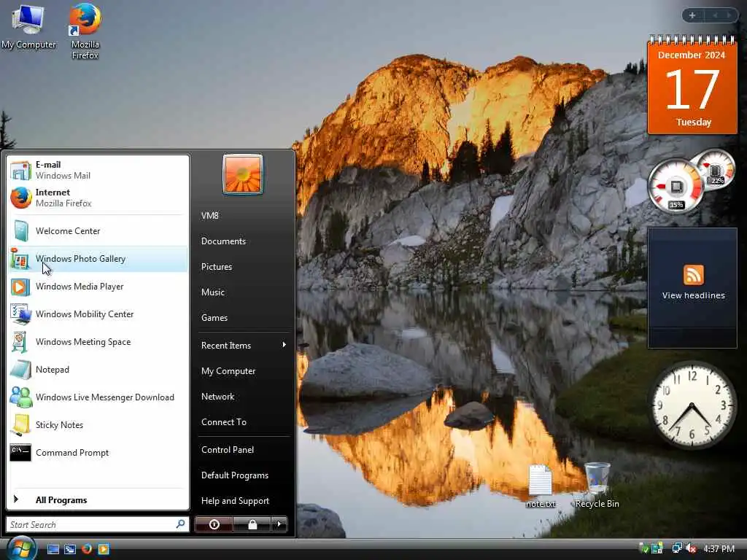Launch Firefox from the quick launch bar
Image resolution: width=747 pixels, height=560 pixels.
click(87, 549)
